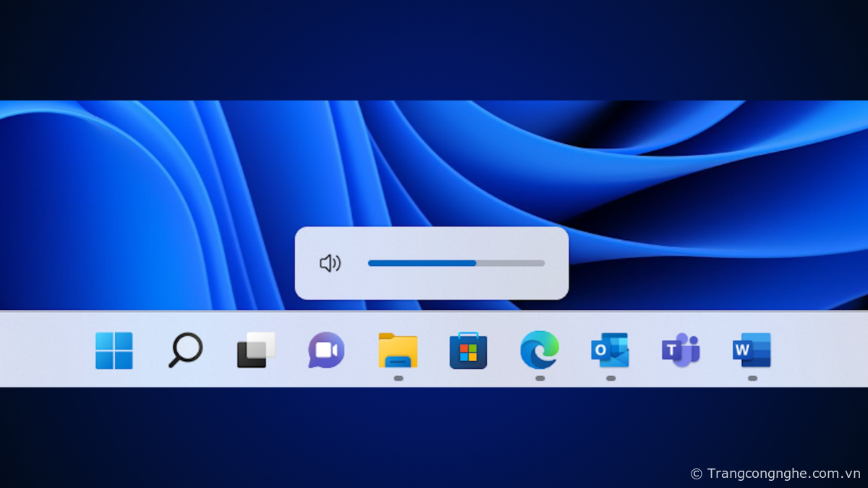The width and height of the screenshot is (868, 488).
Task: Click the running indicator under Word
Action: tap(752, 378)
